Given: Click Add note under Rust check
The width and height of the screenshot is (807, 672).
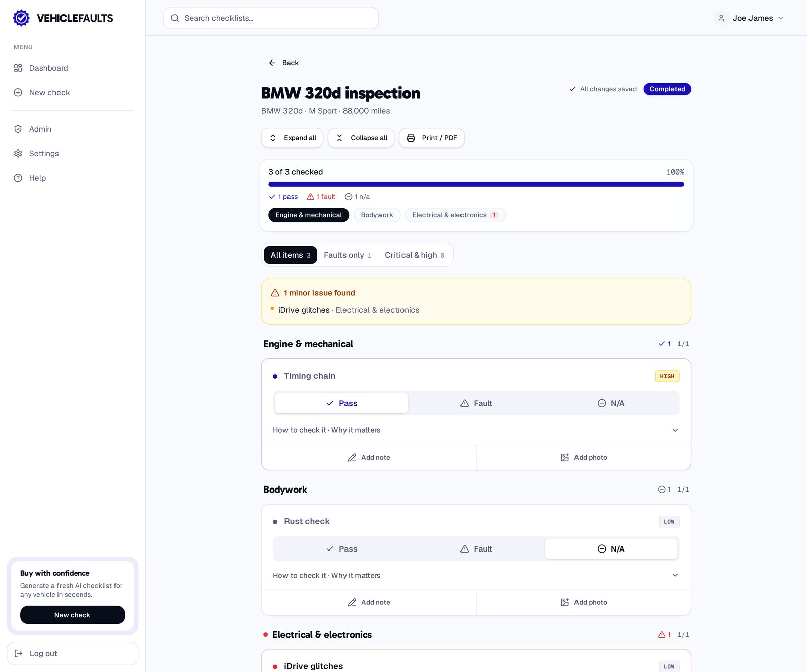Looking at the screenshot, I should (369, 603).
